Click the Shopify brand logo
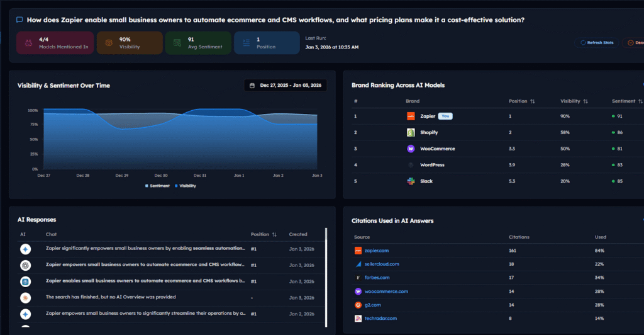The height and width of the screenshot is (335, 644). pos(411,132)
